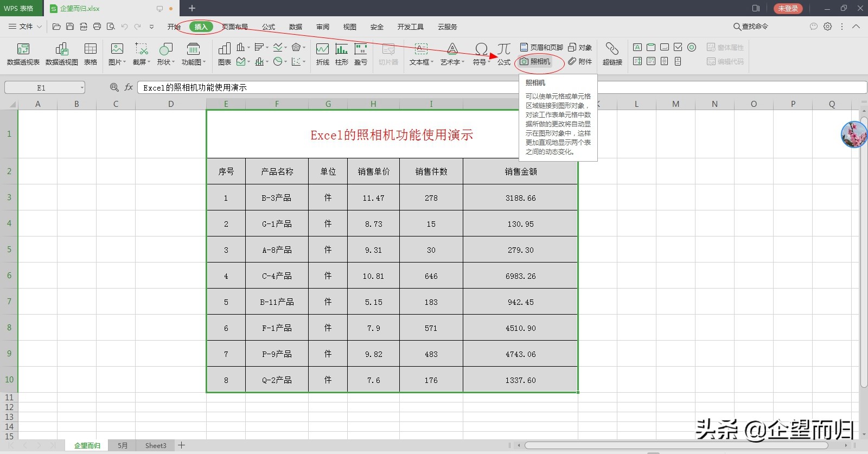Image resolution: width=868 pixels, height=454 pixels.
Task: Switch to the 视图 tab
Action: (x=350, y=27)
